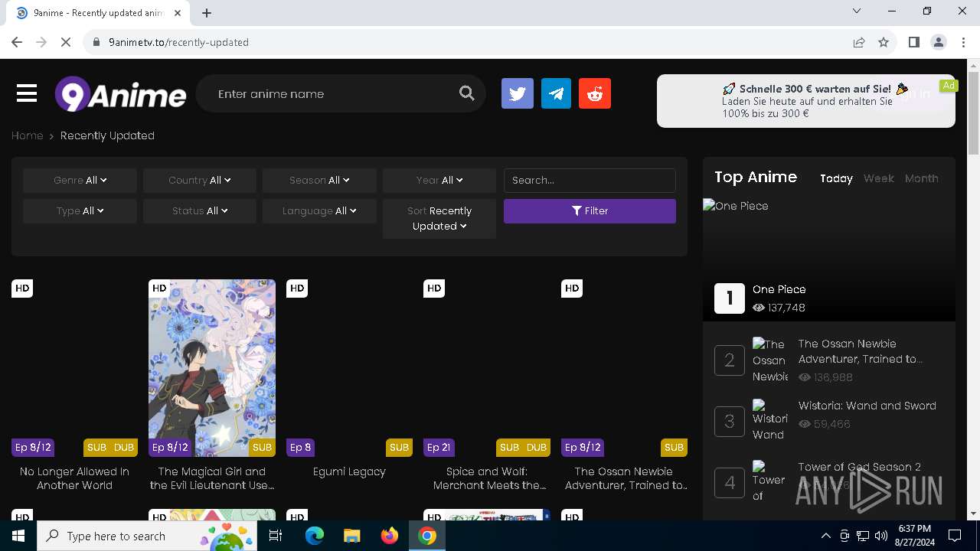980x551 pixels.
Task: Open Spice and Wolf title link
Action: point(489,478)
